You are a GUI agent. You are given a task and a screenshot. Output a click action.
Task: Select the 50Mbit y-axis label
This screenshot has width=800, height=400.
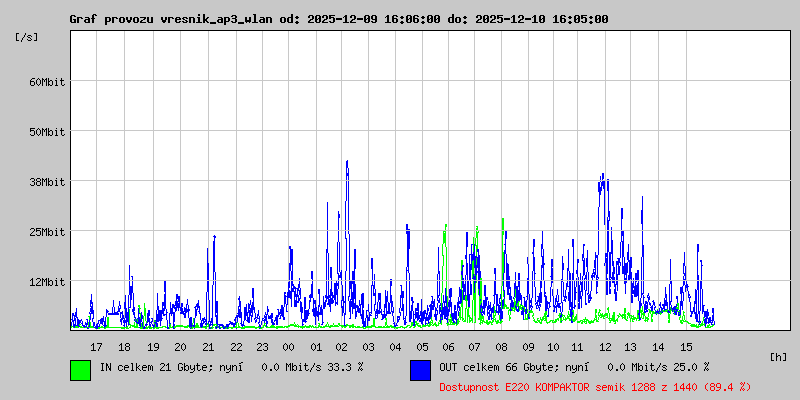[x=46, y=132]
